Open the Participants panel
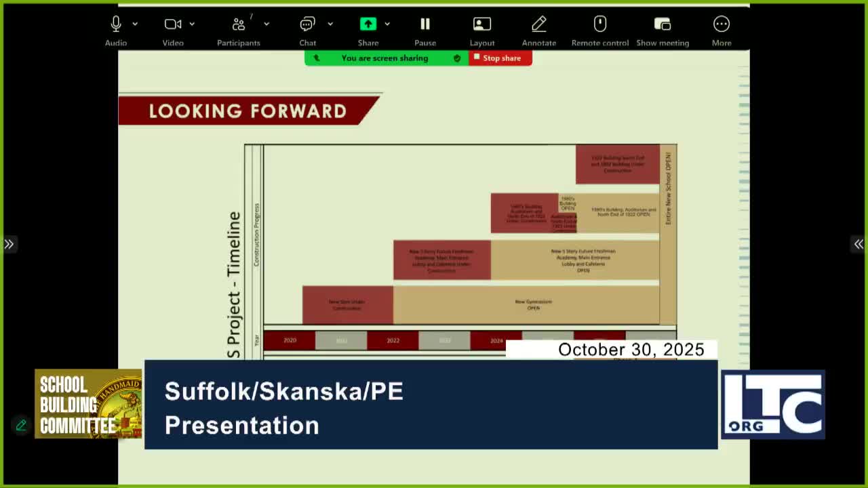This screenshot has width=868, height=488. pos(239,24)
